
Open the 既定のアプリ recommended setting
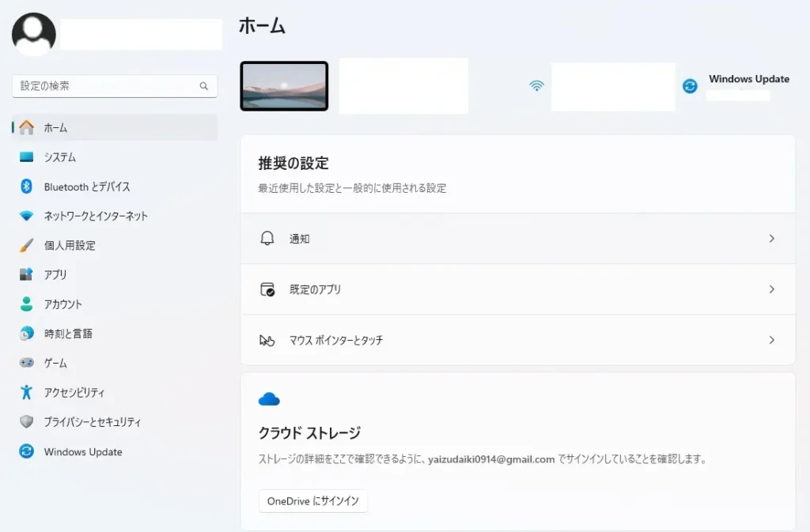pyautogui.click(x=517, y=289)
